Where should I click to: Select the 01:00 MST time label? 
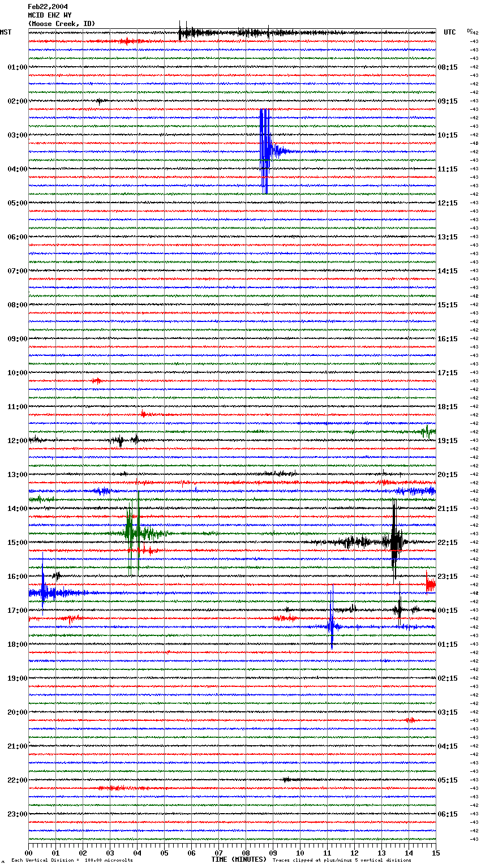[x=17, y=67]
